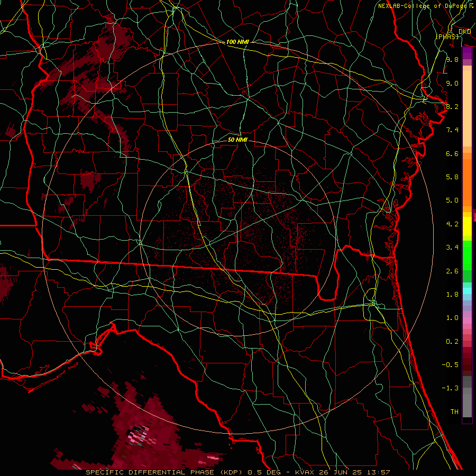
Task: Select the 5.8 value on the color scale
Action: point(452,177)
